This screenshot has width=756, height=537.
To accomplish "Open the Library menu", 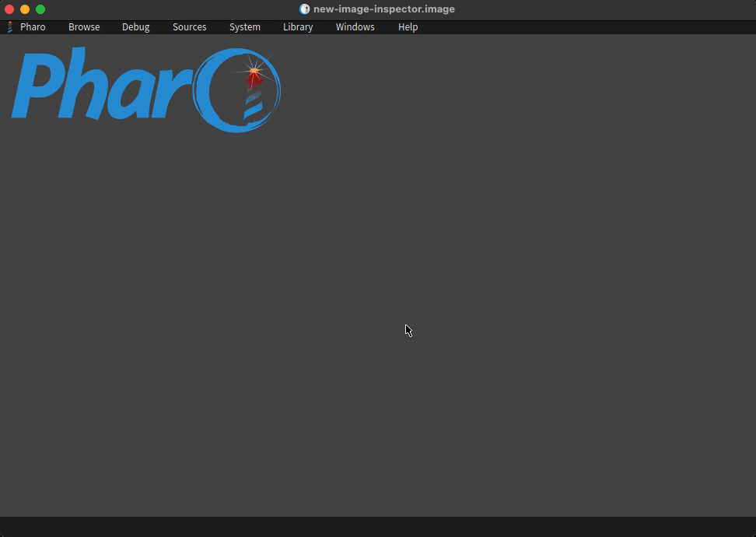I will click(298, 27).
